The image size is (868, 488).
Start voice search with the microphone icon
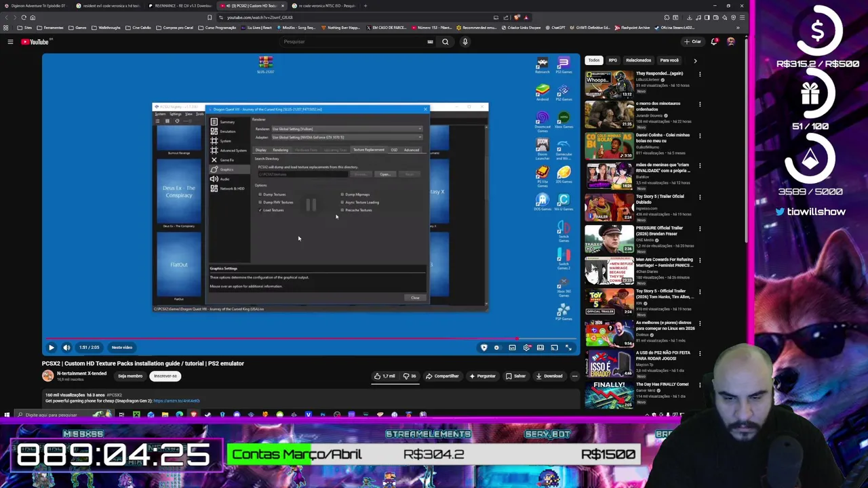tap(465, 42)
